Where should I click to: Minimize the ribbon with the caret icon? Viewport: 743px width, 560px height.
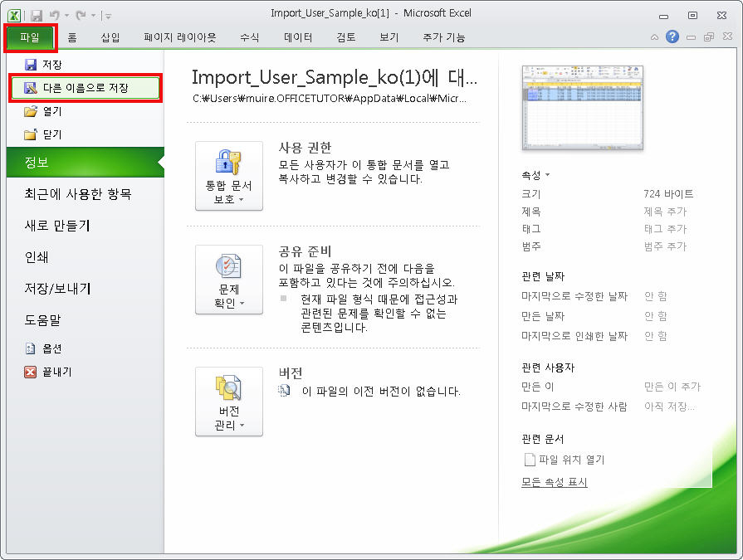(654, 37)
